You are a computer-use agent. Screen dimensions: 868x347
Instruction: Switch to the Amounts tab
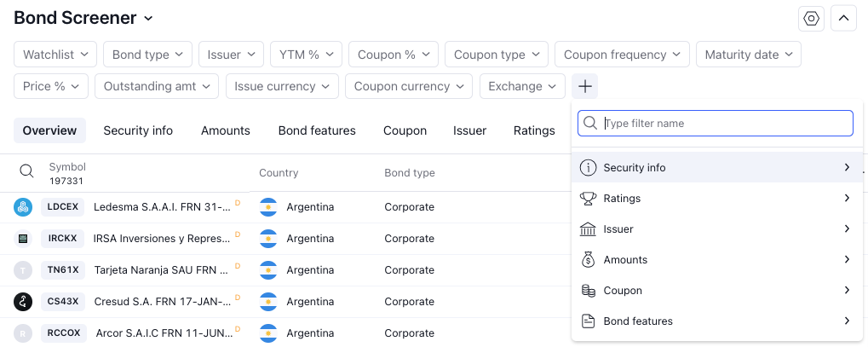225,130
